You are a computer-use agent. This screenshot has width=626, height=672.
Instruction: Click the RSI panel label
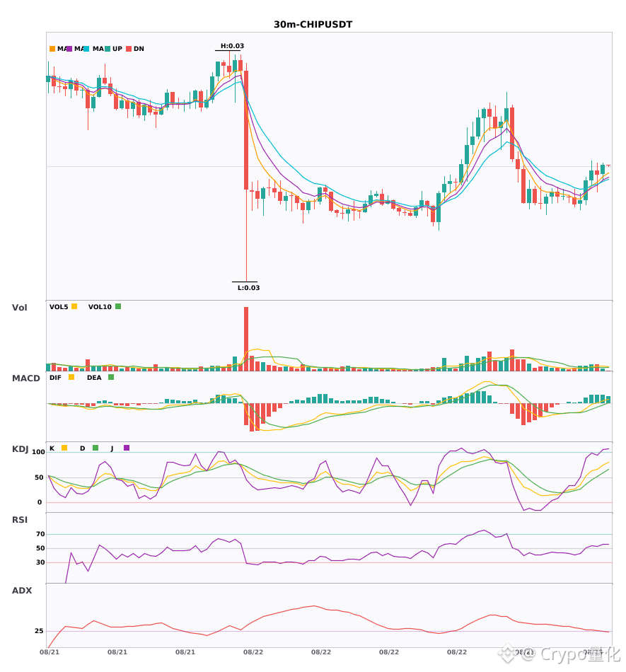(x=20, y=519)
